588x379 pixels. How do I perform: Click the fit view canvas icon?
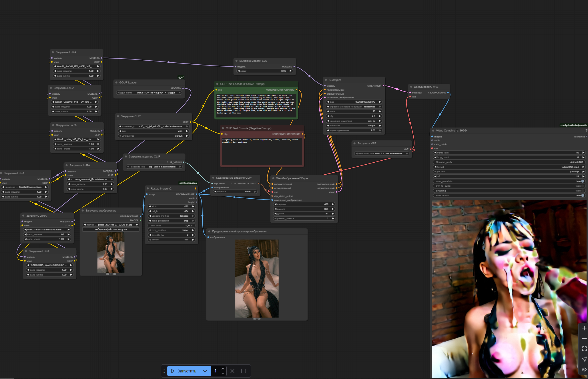point(584,349)
